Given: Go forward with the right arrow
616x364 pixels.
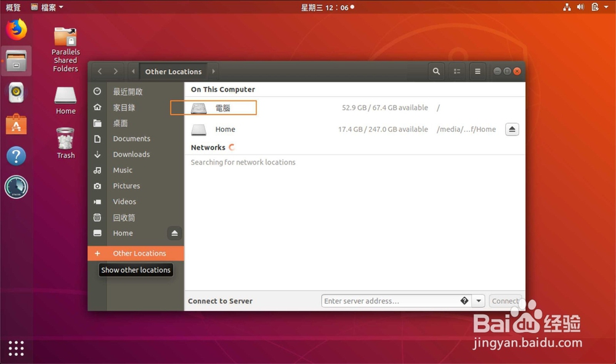Looking at the screenshot, I should click(x=116, y=71).
